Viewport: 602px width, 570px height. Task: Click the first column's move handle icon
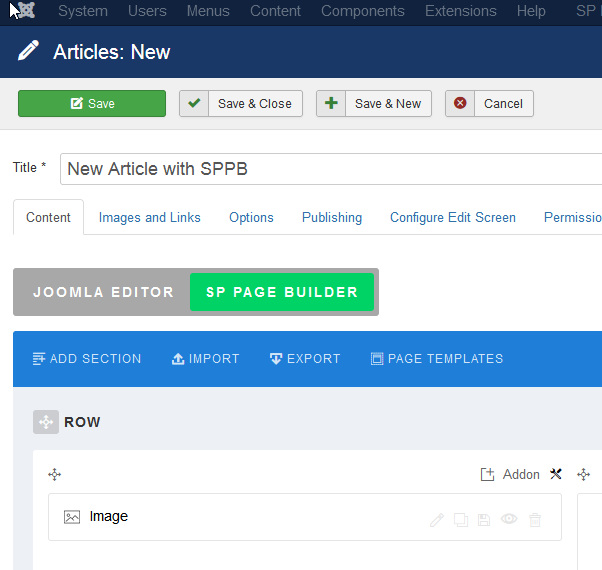55,475
